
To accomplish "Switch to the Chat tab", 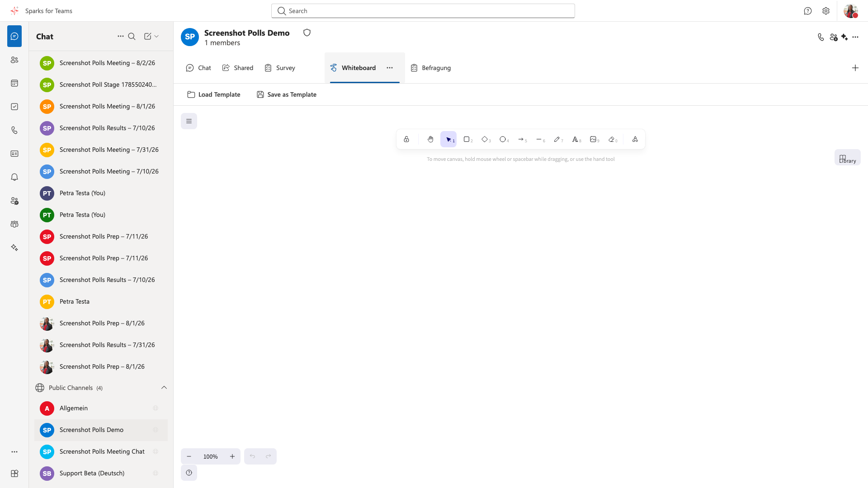I will (x=198, y=68).
